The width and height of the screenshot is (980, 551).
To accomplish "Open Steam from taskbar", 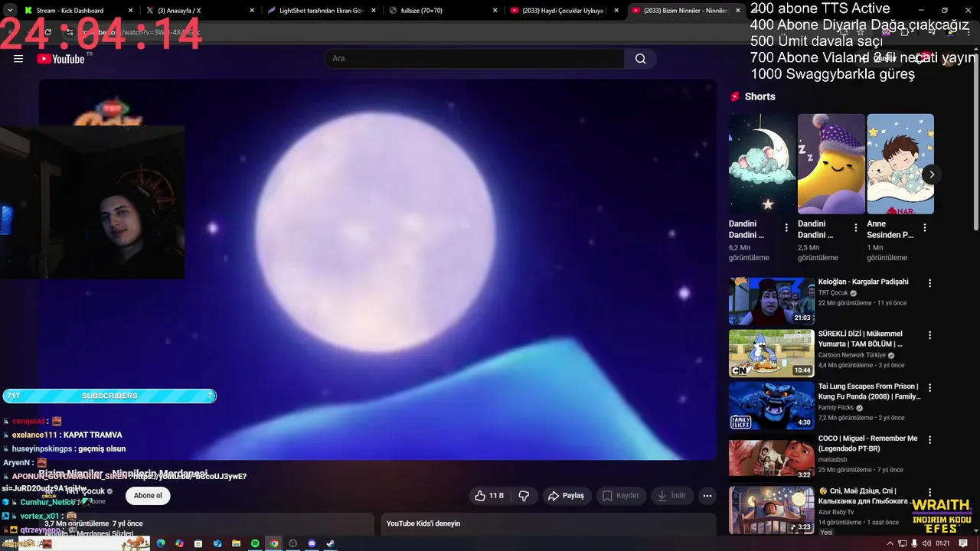I will tap(331, 543).
